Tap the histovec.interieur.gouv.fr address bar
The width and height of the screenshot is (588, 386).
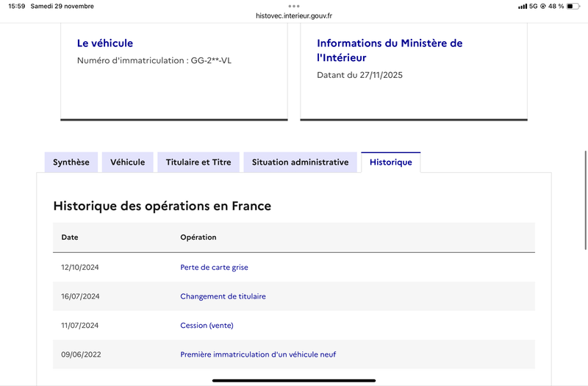(294, 15)
